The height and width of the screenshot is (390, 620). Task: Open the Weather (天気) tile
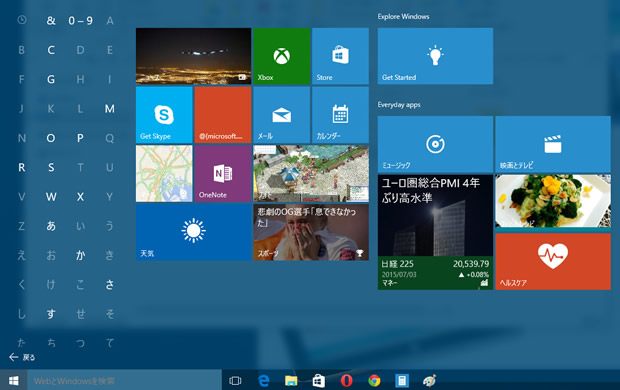(193, 232)
